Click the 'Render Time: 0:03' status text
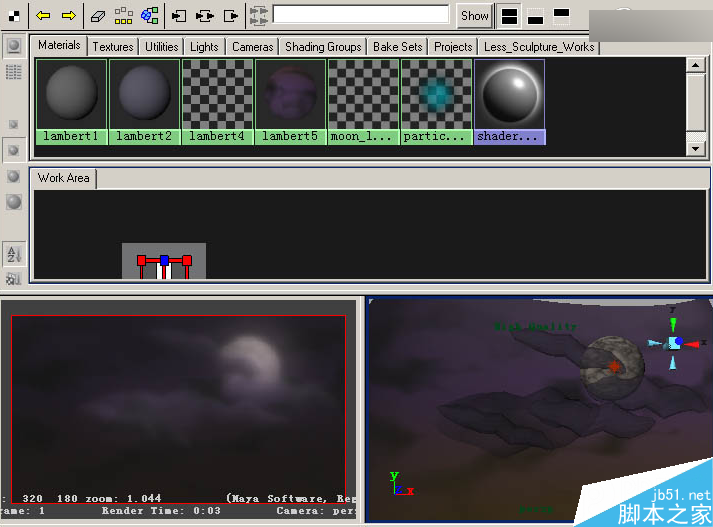713x527 pixels. click(x=161, y=511)
